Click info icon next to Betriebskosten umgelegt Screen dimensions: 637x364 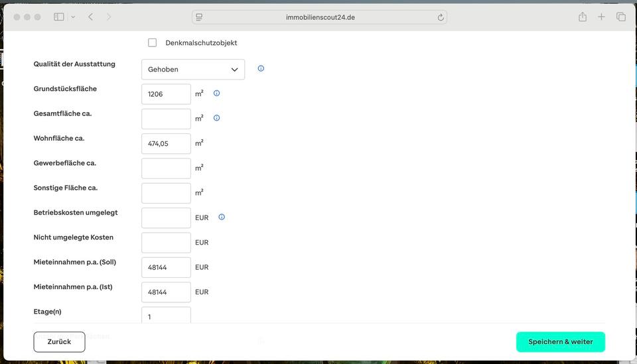pos(222,217)
